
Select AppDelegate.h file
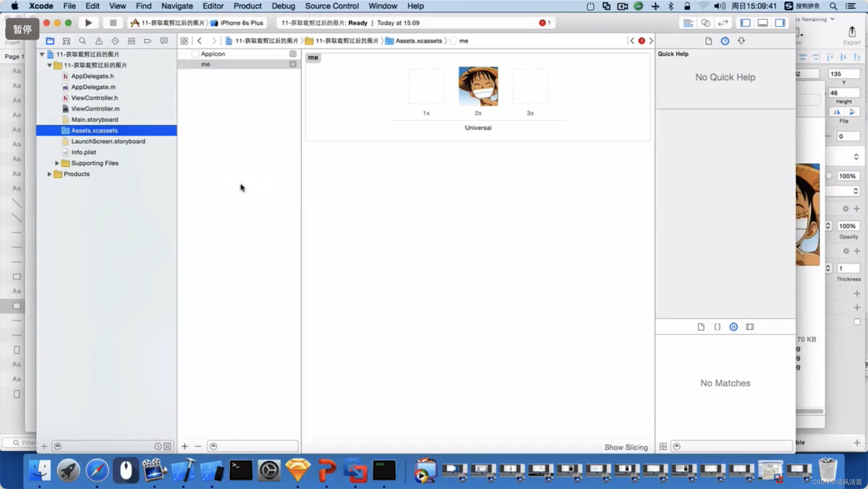(92, 76)
